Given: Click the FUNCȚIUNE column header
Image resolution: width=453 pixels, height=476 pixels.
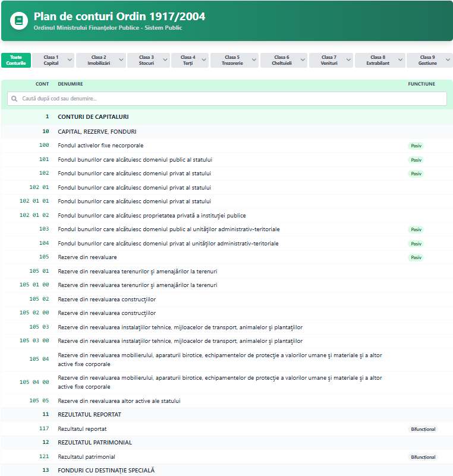Looking at the screenshot, I should [x=421, y=84].
